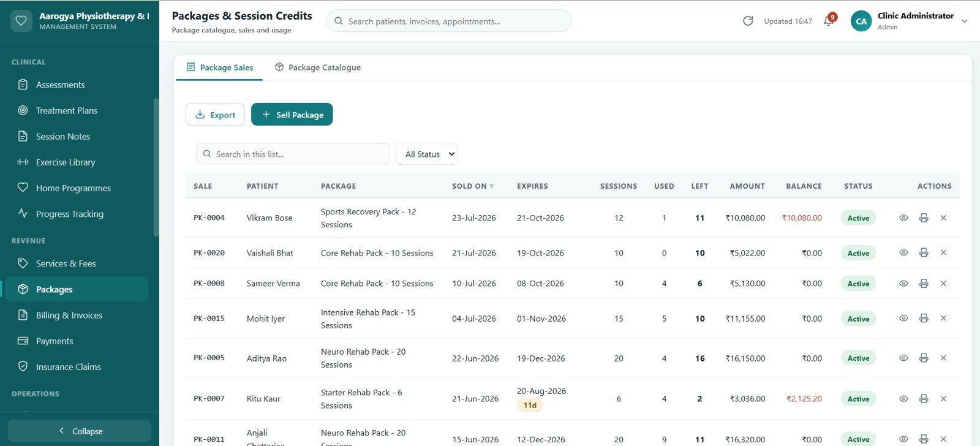The height and width of the screenshot is (446, 980).
Task: Go to Home Programmes
Action: (77, 187)
